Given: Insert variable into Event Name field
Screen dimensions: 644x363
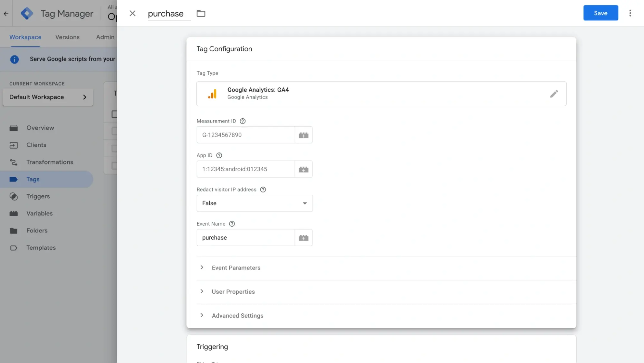Looking at the screenshot, I should click(x=303, y=238).
